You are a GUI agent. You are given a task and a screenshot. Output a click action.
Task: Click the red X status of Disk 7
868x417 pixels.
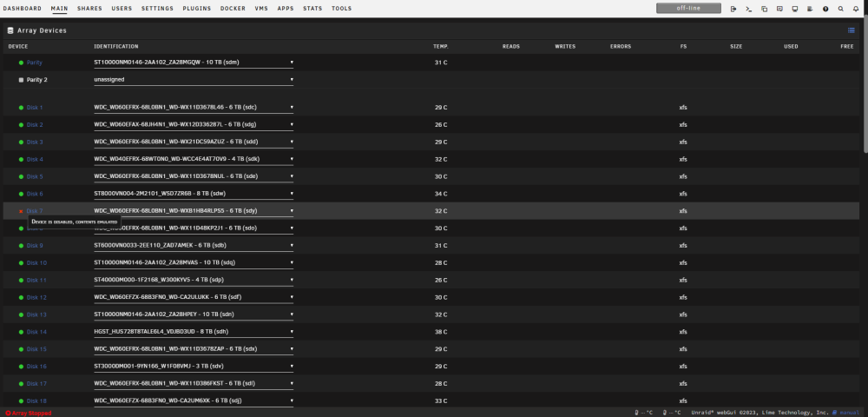(21, 211)
